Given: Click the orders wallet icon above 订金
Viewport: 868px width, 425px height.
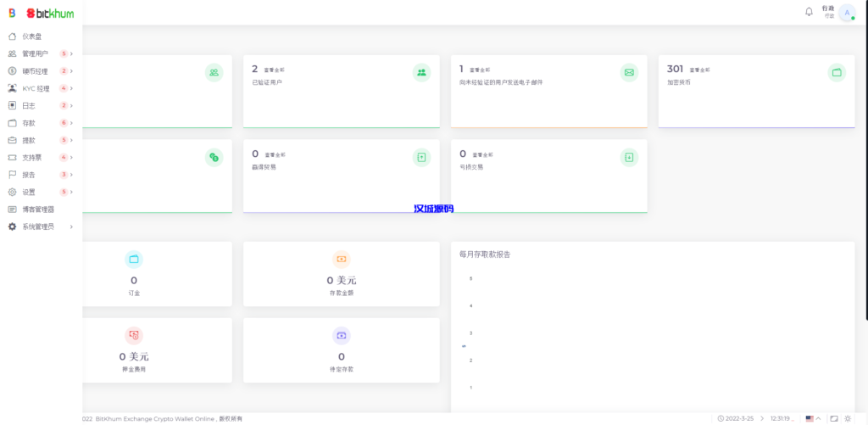Looking at the screenshot, I should click(133, 259).
